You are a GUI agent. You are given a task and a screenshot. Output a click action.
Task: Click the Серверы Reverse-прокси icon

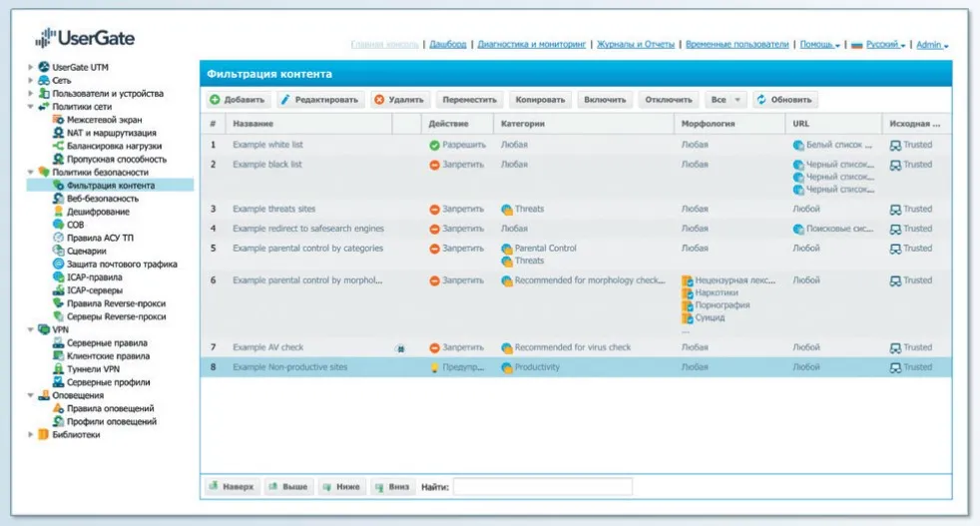point(58,316)
